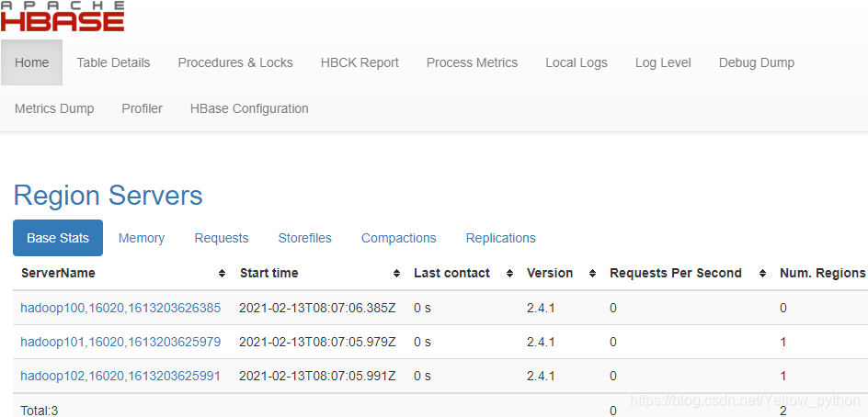Open hadoop102,16020,1613203625991 server link

coord(120,376)
